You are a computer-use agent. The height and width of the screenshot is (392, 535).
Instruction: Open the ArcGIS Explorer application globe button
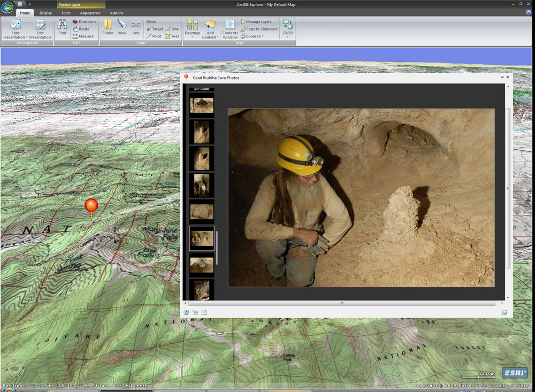(7, 7)
